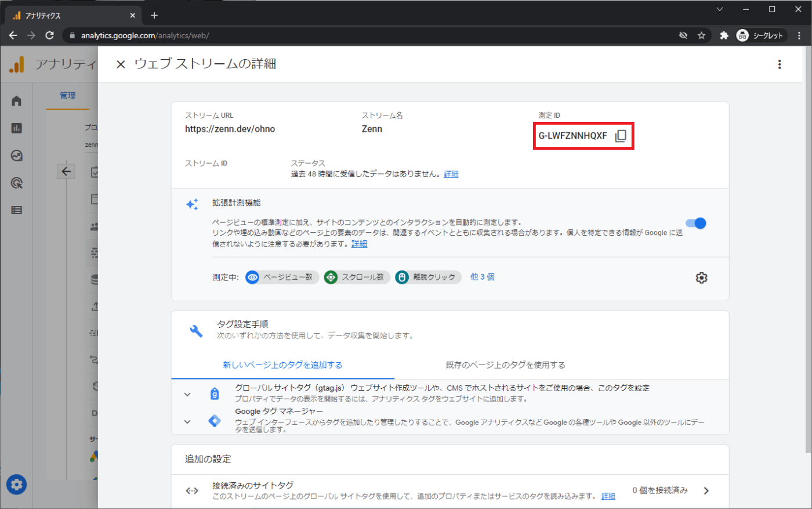Open enhanced measurement settings gear

pyautogui.click(x=701, y=278)
